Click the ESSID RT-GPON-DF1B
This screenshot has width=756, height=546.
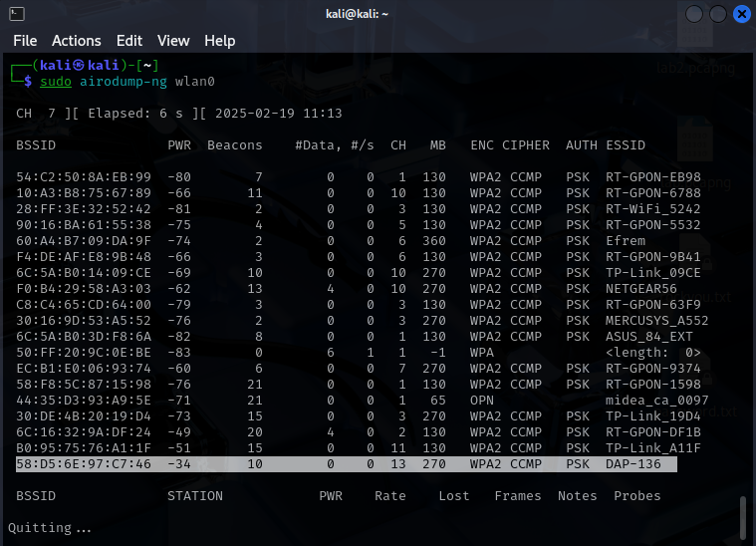pos(653,431)
